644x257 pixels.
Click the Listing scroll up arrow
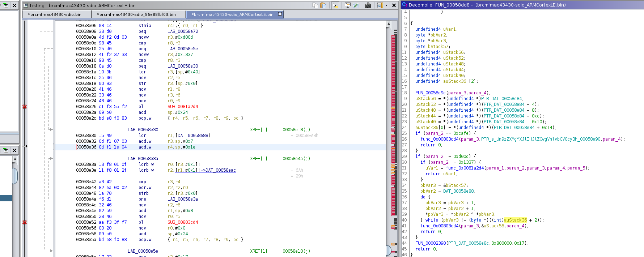coord(389,24)
